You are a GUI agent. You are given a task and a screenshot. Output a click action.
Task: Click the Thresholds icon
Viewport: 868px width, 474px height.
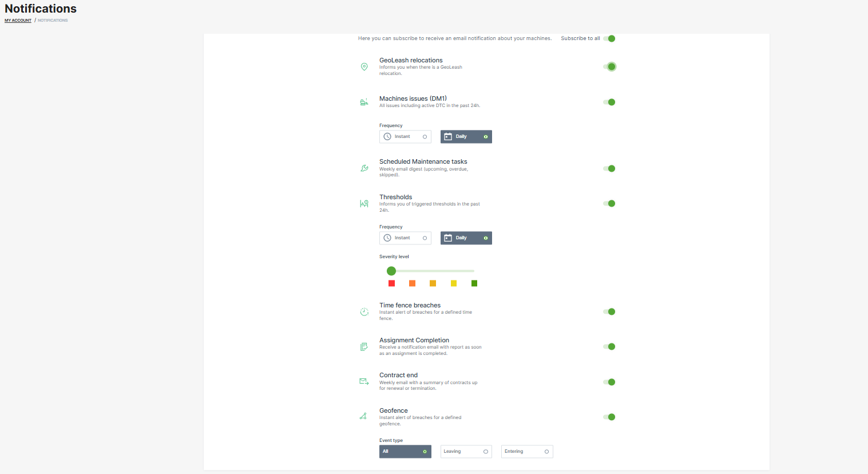[364, 204]
